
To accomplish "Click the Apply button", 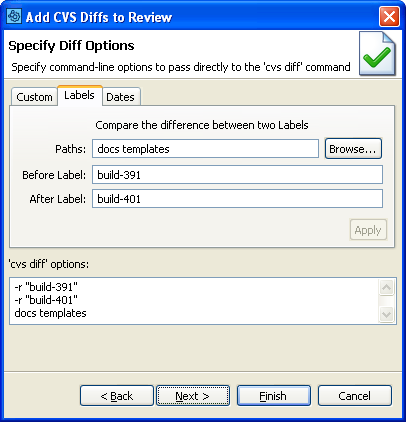I will [x=368, y=230].
